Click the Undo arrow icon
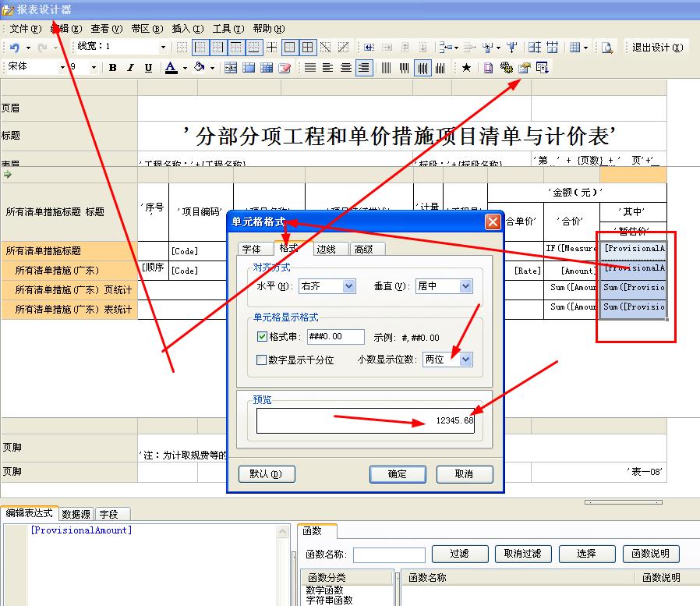 15,48
